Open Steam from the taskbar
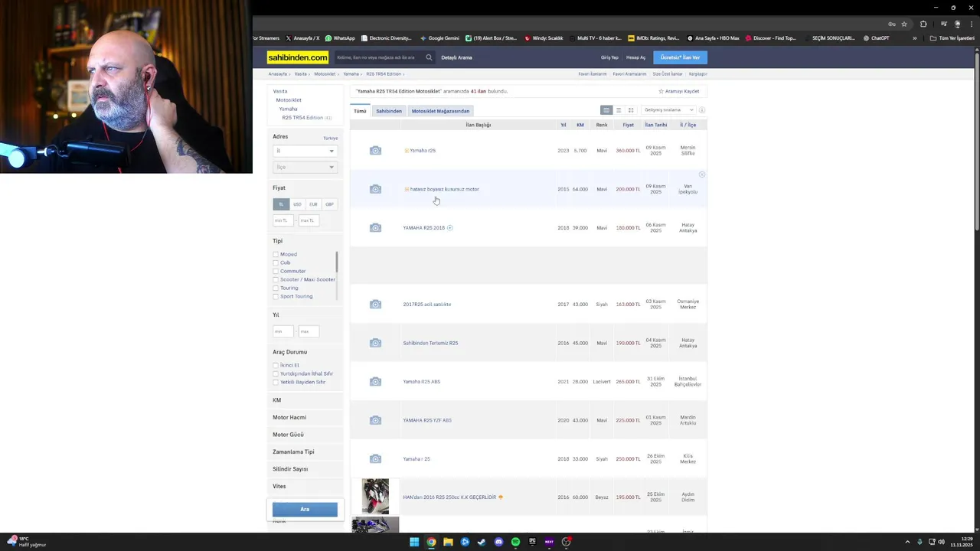The height and width of the screenshot is (551, 980). 482,542
